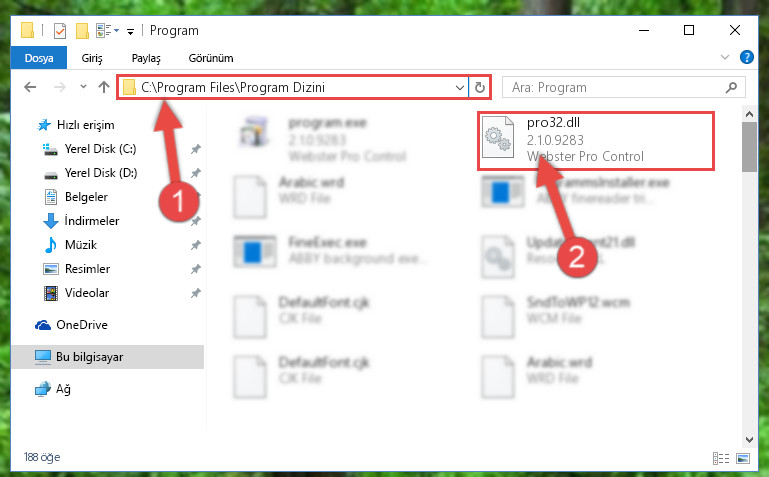Image resolution: width=769 pixels, height=477 pixels.
Task: Switch to details view icon
Action: (721, 458)
